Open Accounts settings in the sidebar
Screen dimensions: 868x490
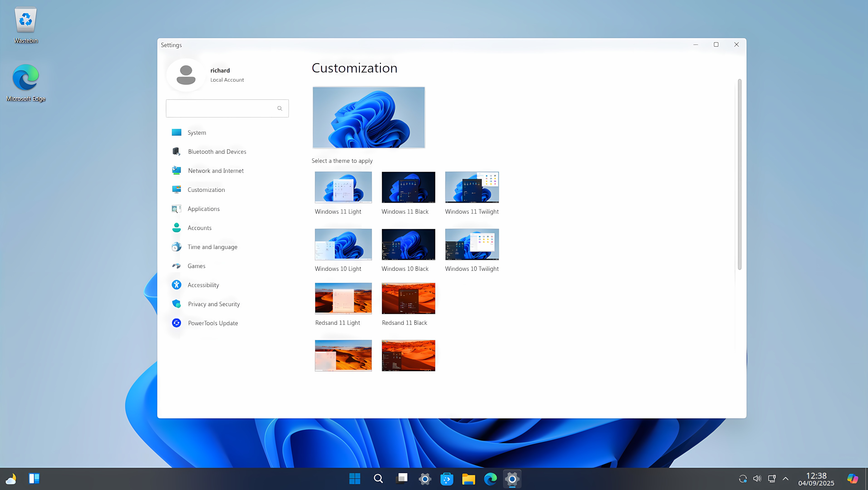(200, 228)
